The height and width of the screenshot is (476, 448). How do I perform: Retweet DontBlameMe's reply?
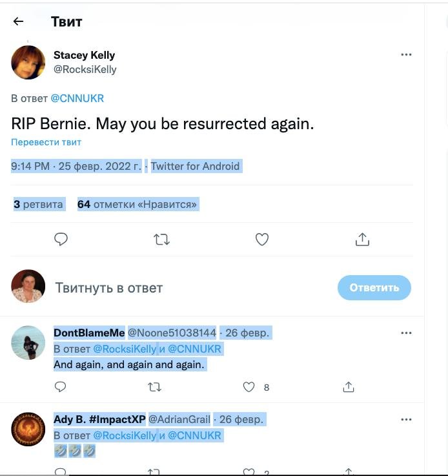tap(155, 387)
